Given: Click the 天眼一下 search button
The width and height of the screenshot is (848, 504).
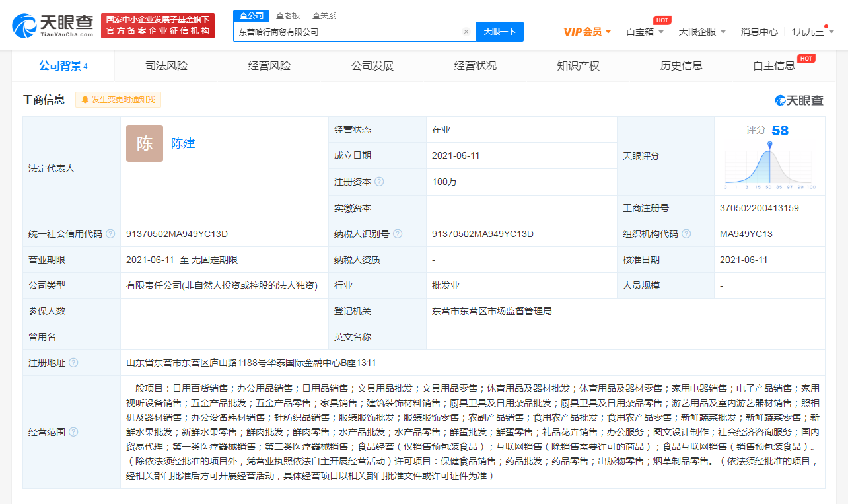Looking at the screenshot, I should (x=499, y=32).
